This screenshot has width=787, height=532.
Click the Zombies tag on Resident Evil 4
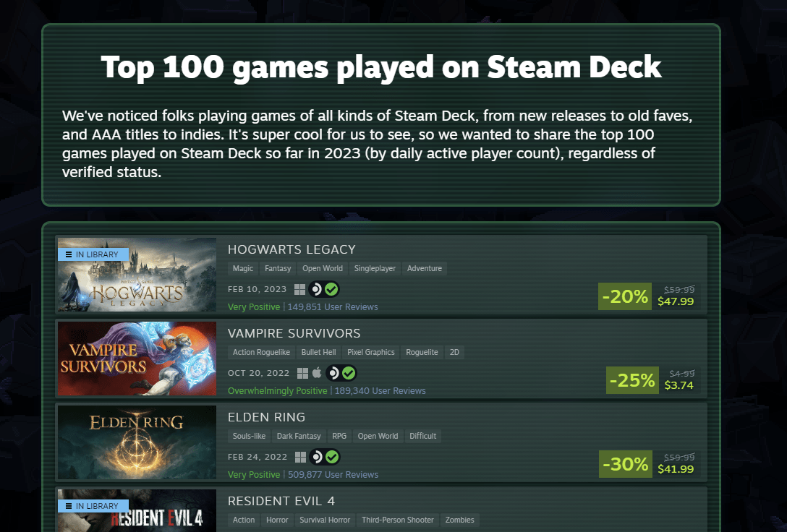point(459,520)
